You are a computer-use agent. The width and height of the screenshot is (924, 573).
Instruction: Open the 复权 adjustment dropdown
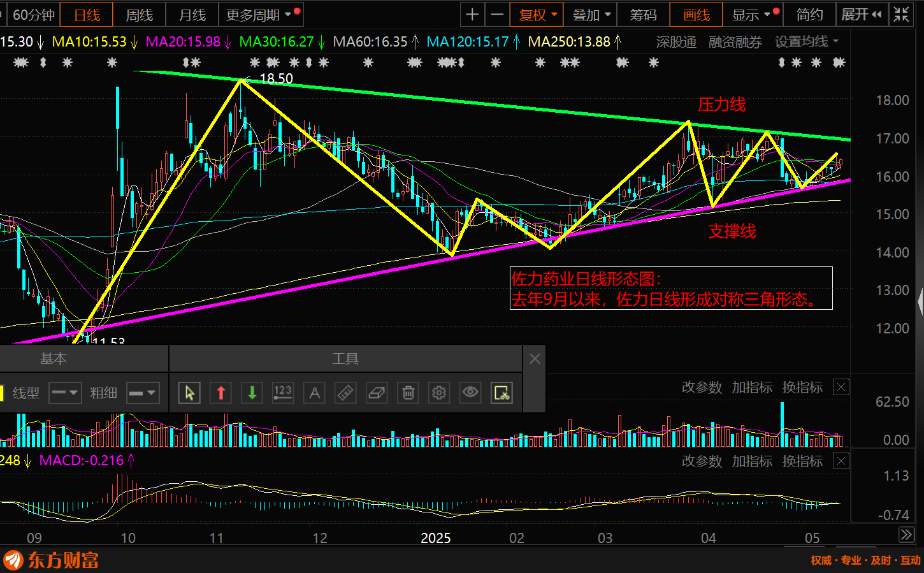(537, 14)
